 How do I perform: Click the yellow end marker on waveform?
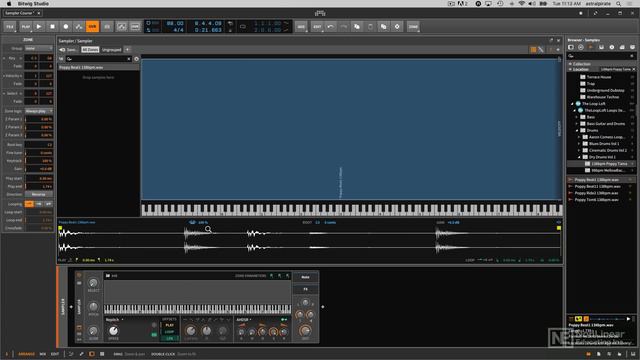tap(559, 228)
